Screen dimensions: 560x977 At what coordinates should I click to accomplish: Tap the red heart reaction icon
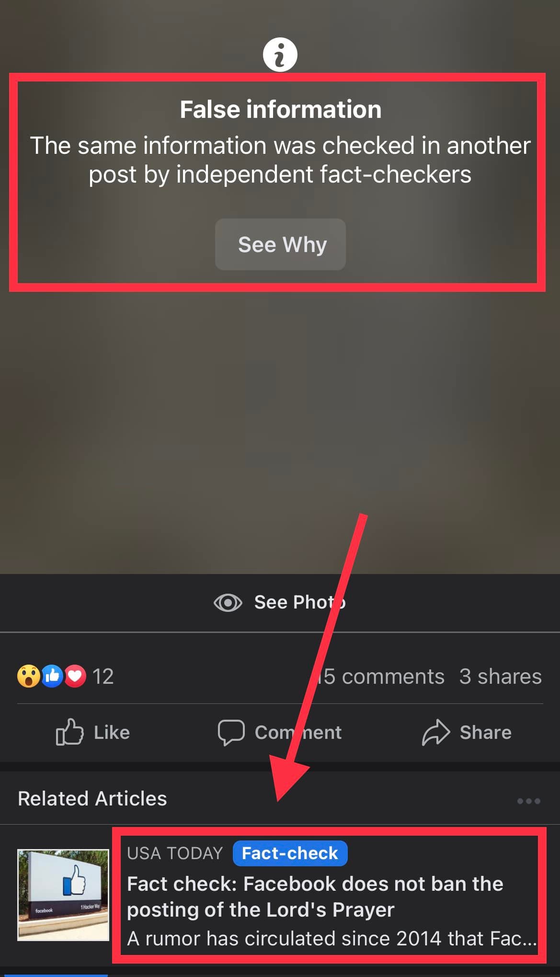coord(75,676)
